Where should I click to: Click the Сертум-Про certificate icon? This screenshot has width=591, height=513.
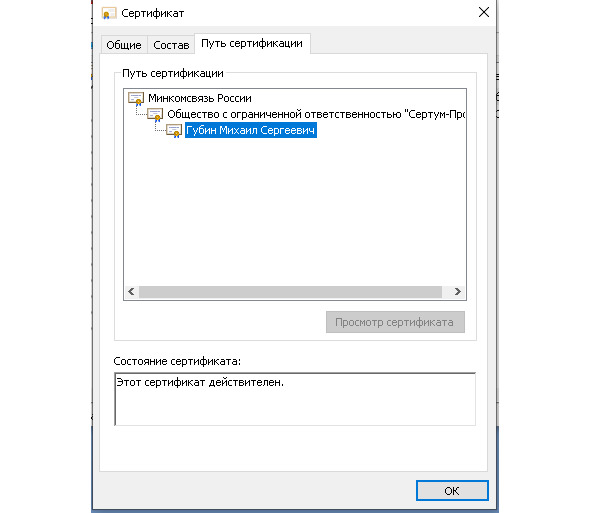point(155,115)
